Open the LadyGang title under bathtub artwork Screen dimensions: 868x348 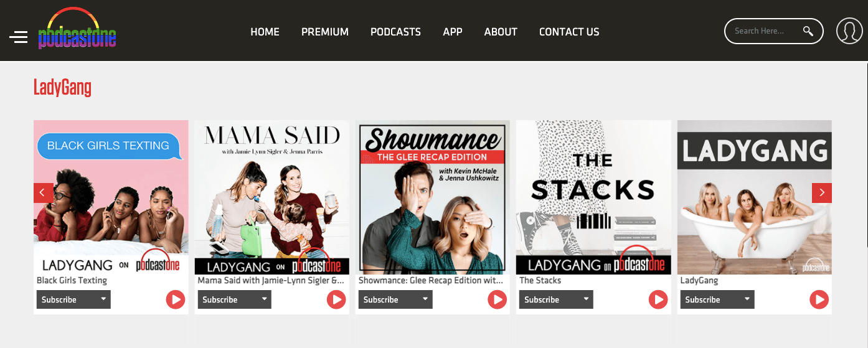(x=699, y=280)
